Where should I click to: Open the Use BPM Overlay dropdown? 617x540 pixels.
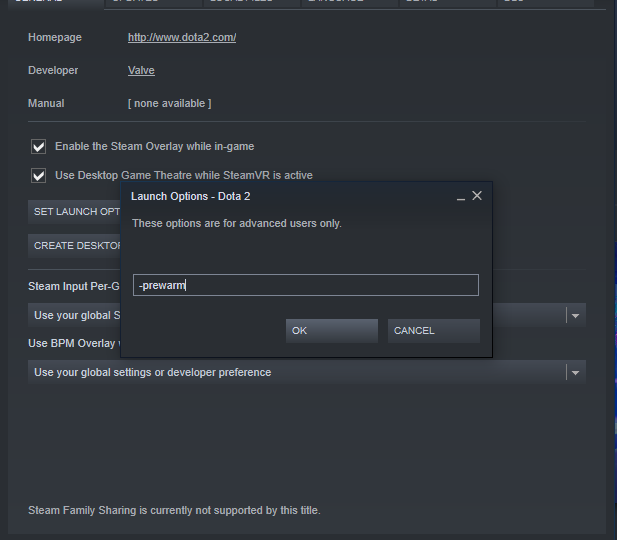point(575,372)
